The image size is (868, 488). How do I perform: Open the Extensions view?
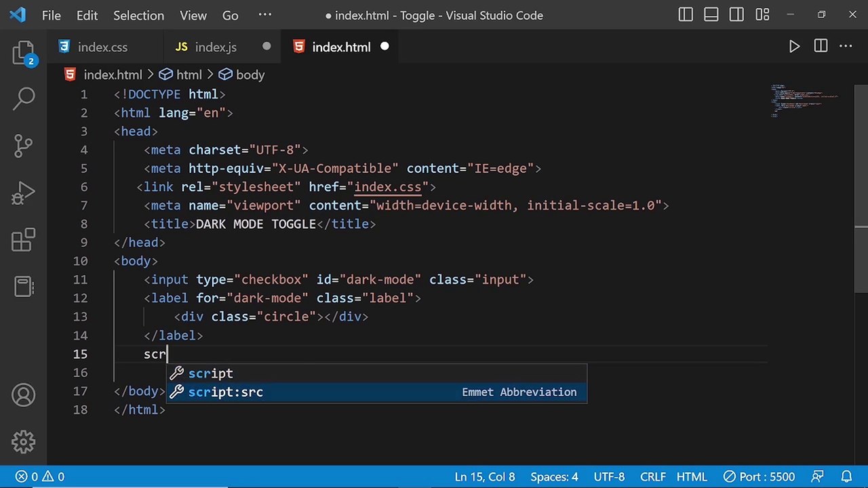[23, 240]
